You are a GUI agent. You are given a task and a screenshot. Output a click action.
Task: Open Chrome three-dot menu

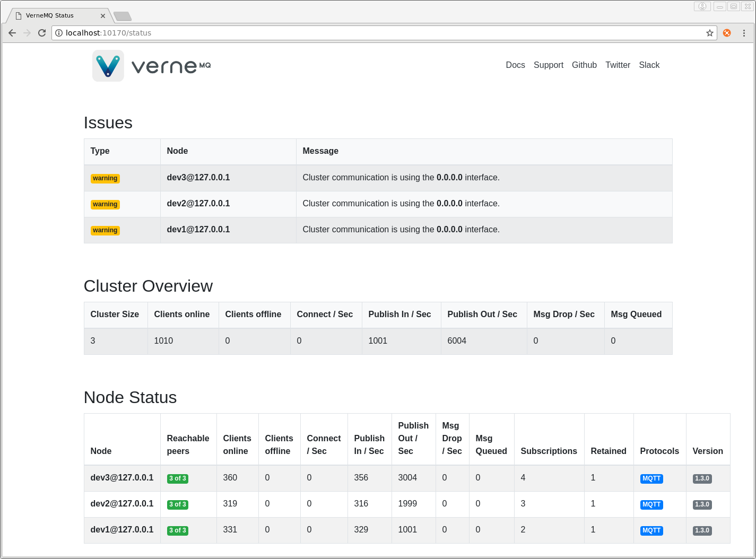pyautogui.click(x=744, y=33)
